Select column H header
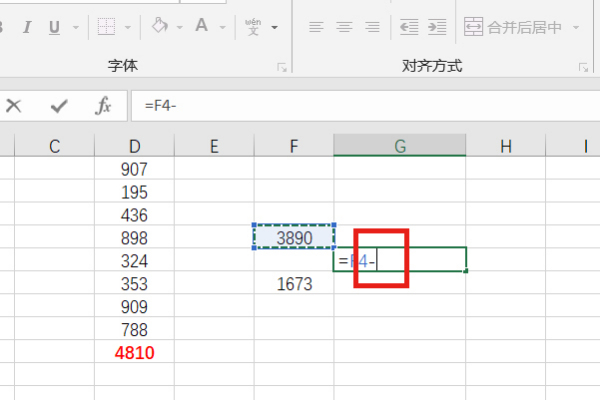The width and height of the screenshot is (600, 400). [x=506, y=146]
